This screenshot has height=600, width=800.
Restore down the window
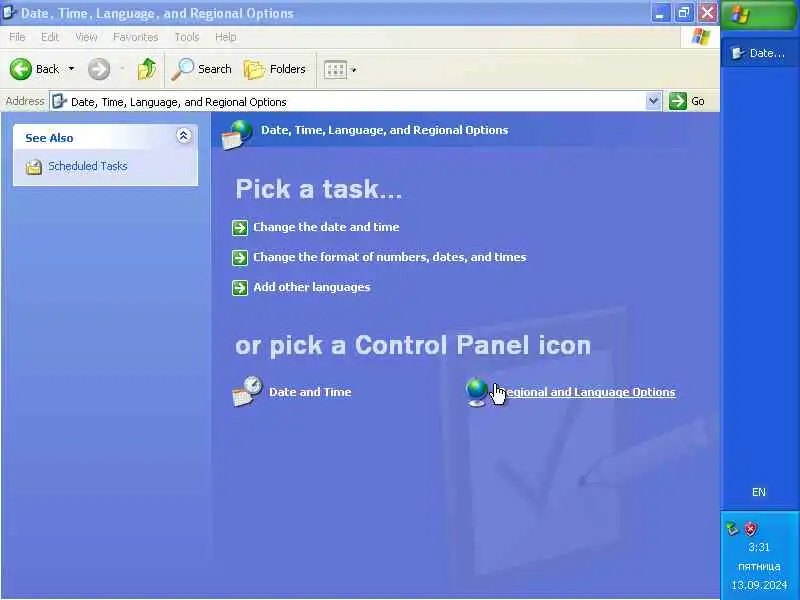[x=684, y=13]
